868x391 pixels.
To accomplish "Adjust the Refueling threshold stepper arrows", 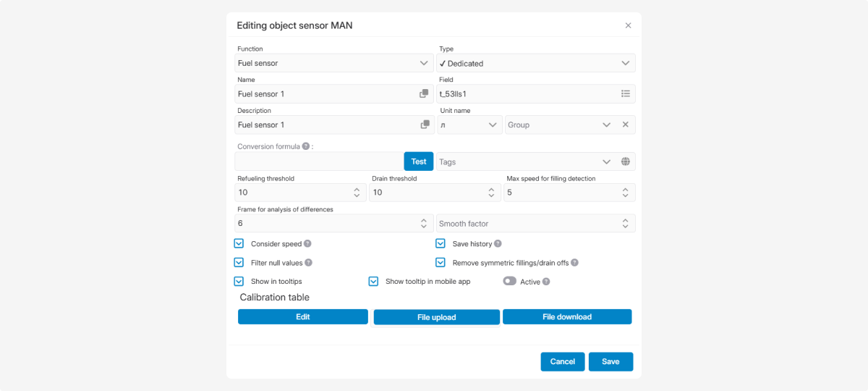I will (x=357, y=193).
